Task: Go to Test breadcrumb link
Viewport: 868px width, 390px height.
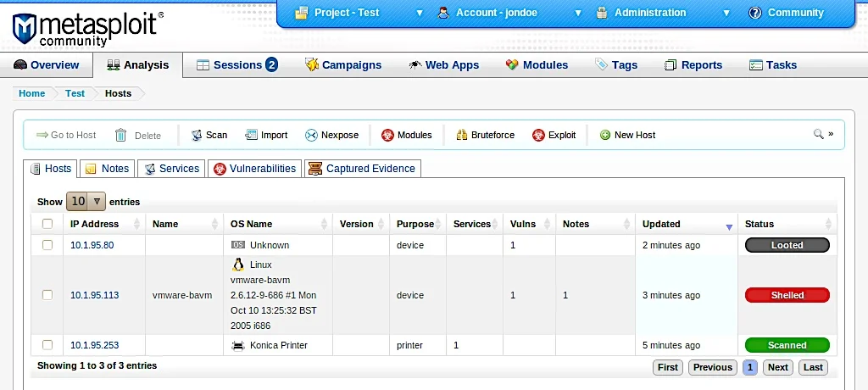Action: tap(75, 93)
